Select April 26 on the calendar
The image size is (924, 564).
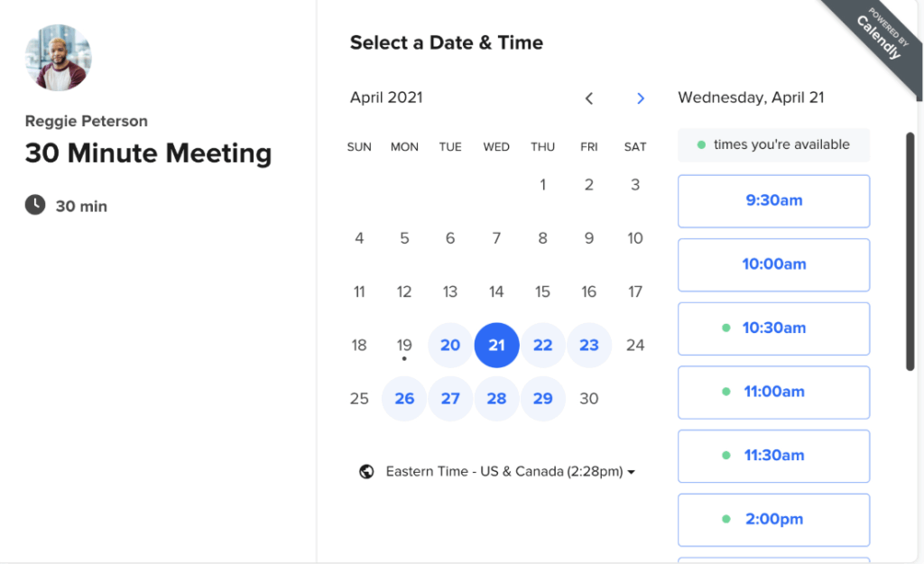coord(404,398)
